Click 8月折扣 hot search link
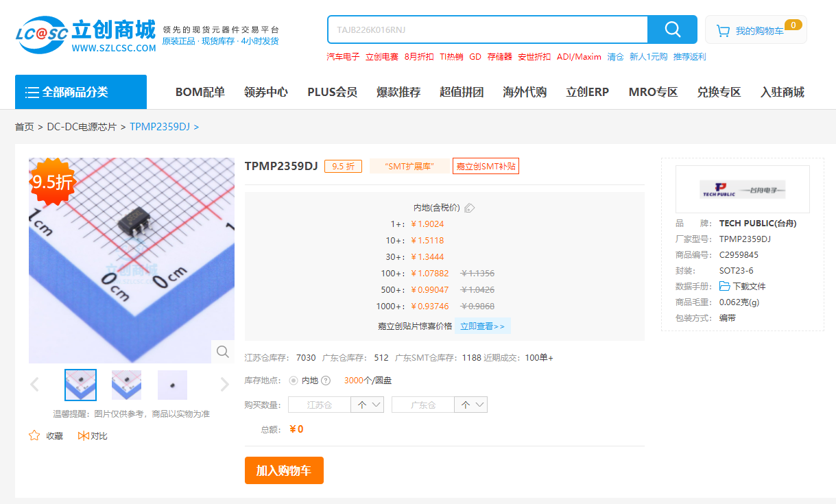This screenshot has height=504, width=836. 419,57
